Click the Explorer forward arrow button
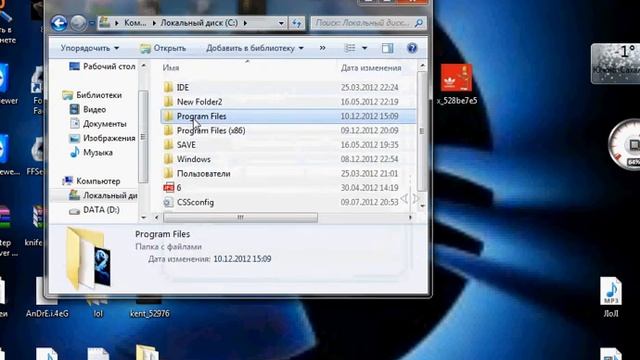The width and height of the screenshot is (640, 360). pos(78,23)
